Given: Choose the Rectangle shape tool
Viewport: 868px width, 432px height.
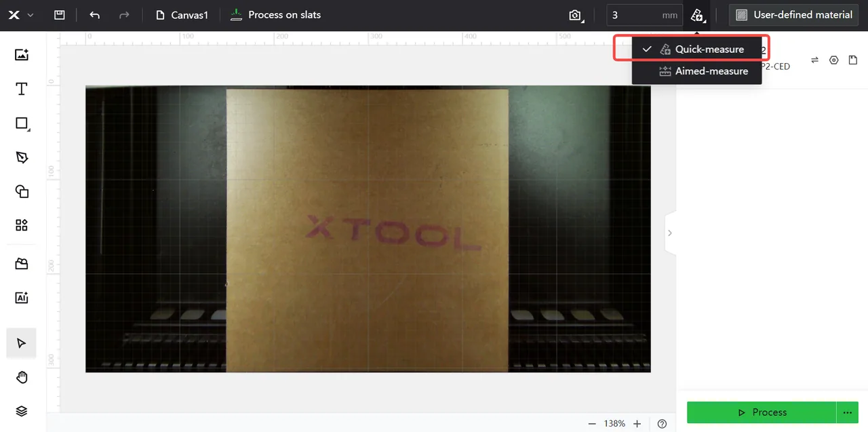Looking at the screenshot, I should [22, 123].
